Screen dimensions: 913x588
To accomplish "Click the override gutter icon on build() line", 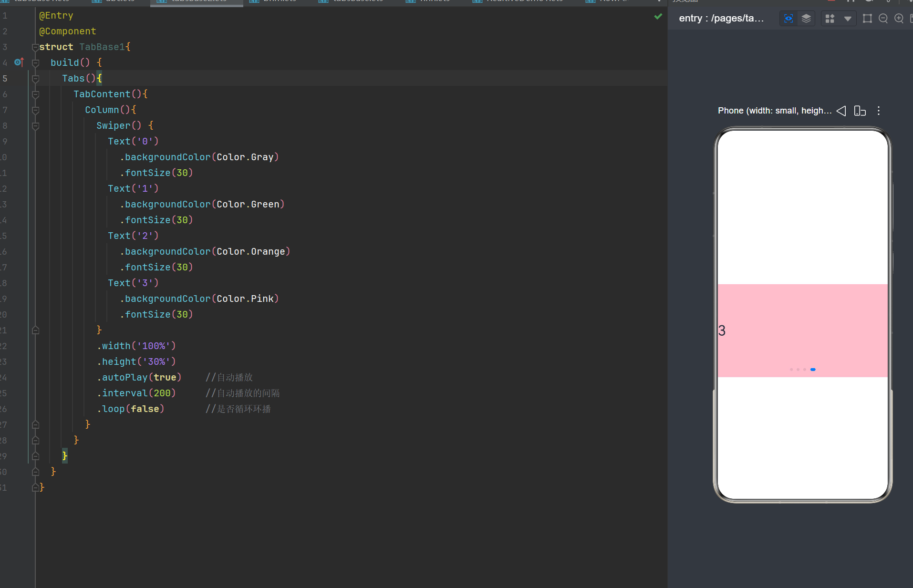I will coord(19,62).
